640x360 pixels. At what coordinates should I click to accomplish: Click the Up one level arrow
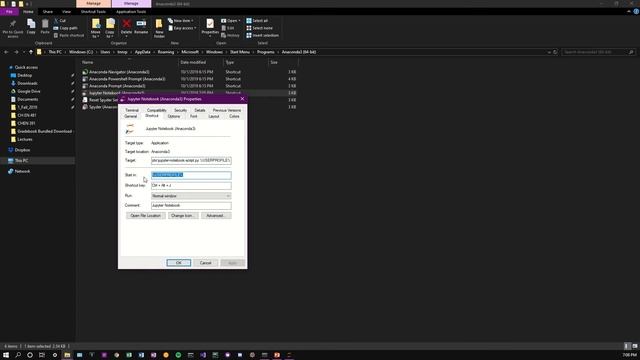tap(31, 52)
